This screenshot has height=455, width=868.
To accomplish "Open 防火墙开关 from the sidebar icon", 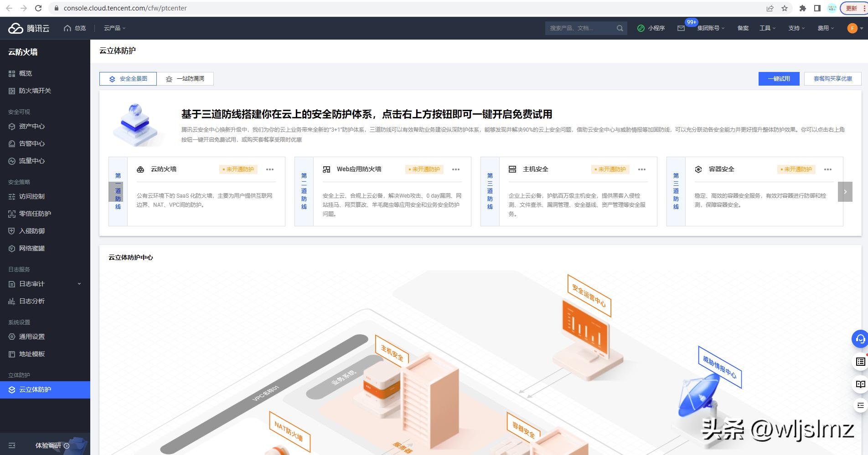I will 11,91.
